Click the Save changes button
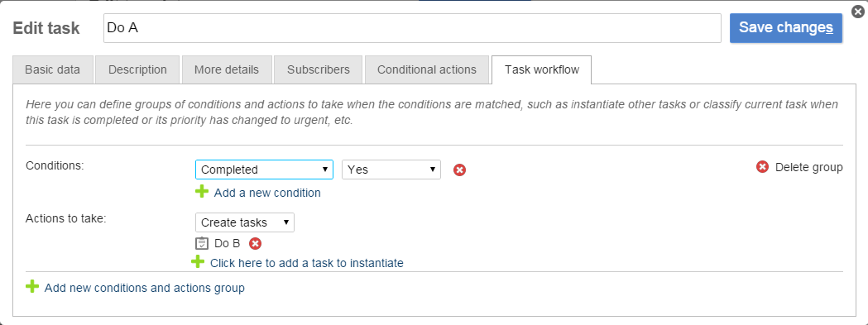The image size is (868, 325). (786, 27)
